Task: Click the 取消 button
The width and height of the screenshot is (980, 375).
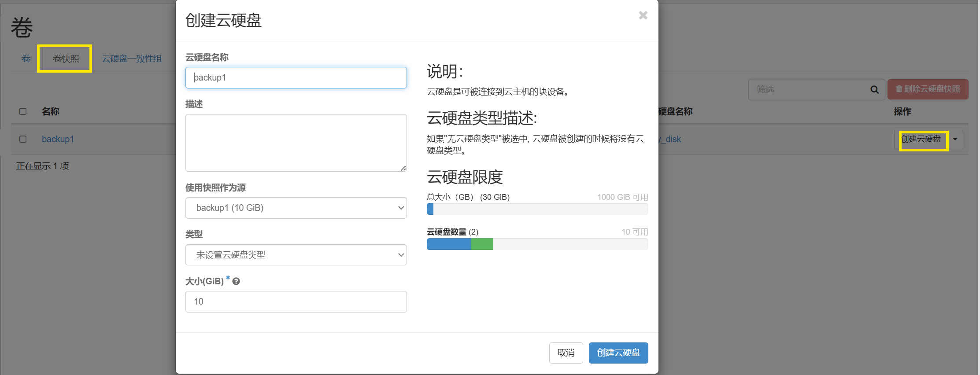Action: (x=566, y=353)
